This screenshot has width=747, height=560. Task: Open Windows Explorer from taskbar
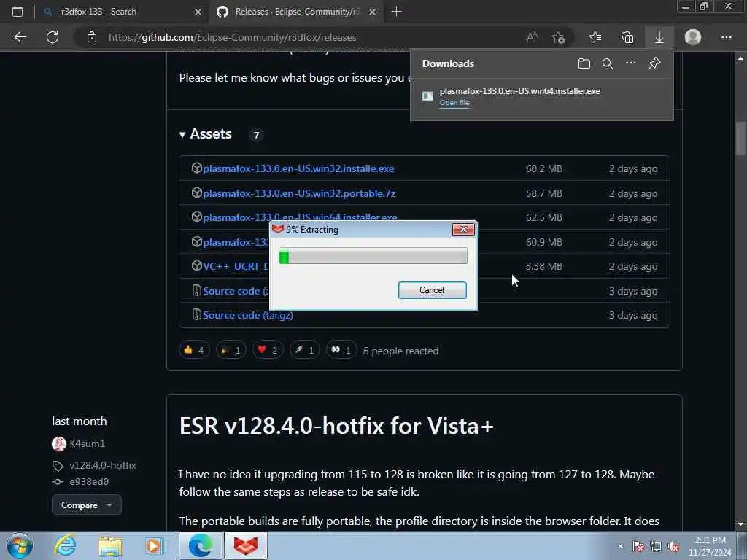click(111, 545)
